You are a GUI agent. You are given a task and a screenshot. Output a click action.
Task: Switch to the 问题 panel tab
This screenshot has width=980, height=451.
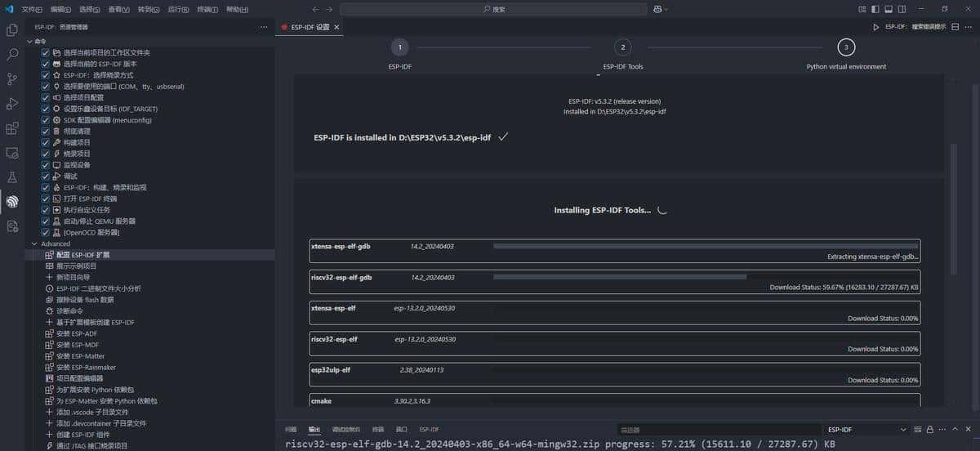click(x=291, y=429)
